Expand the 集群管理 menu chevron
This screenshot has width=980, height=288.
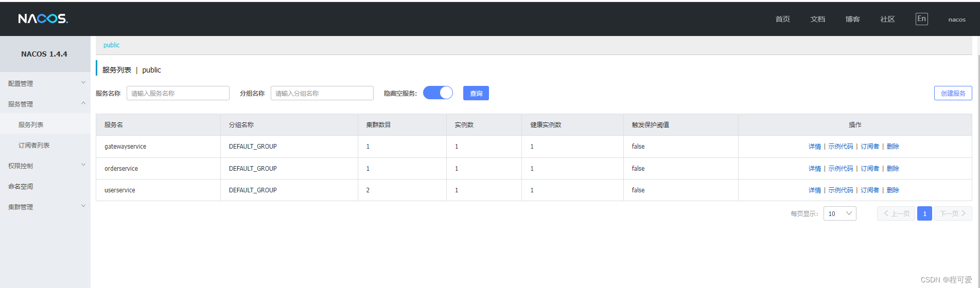[x=83, y=206]
